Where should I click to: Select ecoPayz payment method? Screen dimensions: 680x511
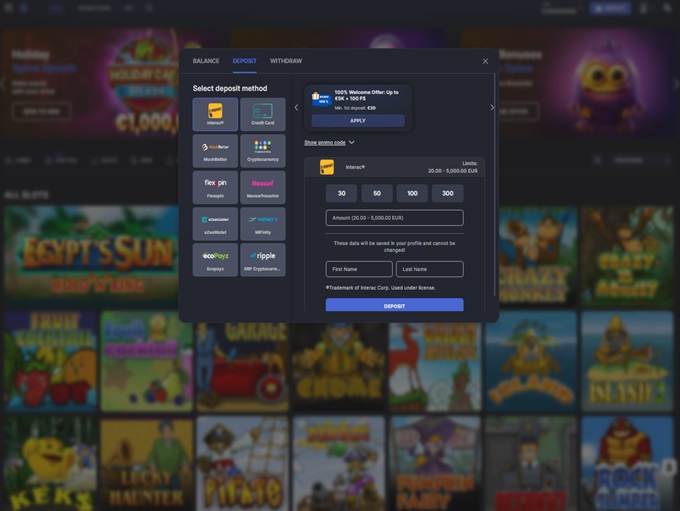(215, 260)
